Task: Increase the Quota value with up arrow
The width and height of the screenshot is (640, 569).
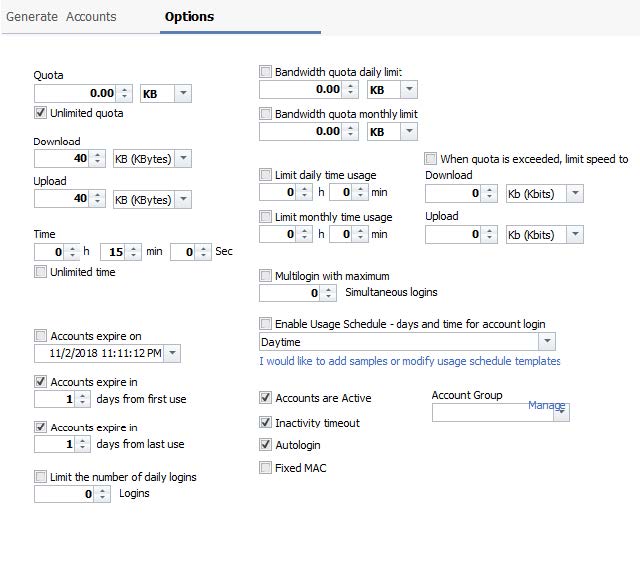Action: tap(124, 90)
